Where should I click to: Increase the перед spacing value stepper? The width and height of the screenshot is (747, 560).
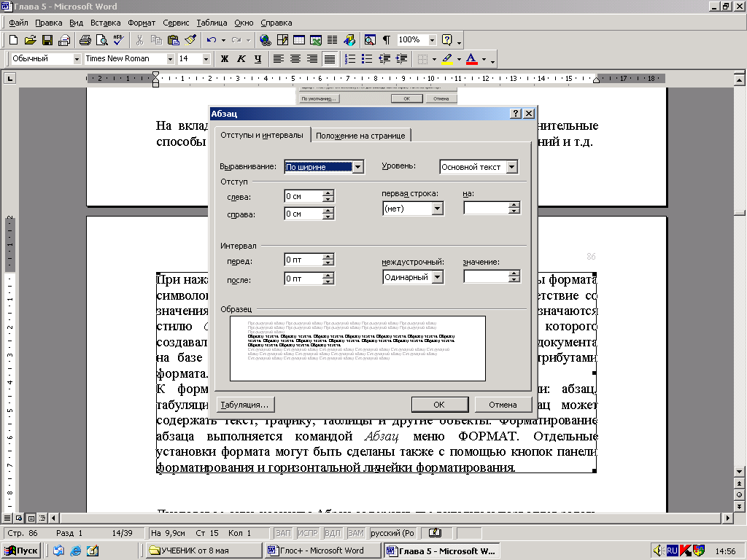tap(328, 257)
